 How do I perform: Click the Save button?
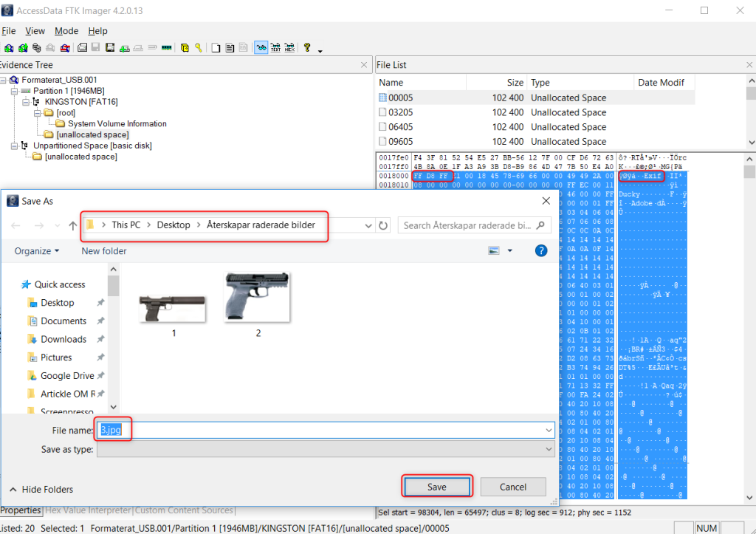[x=436, y=487]
